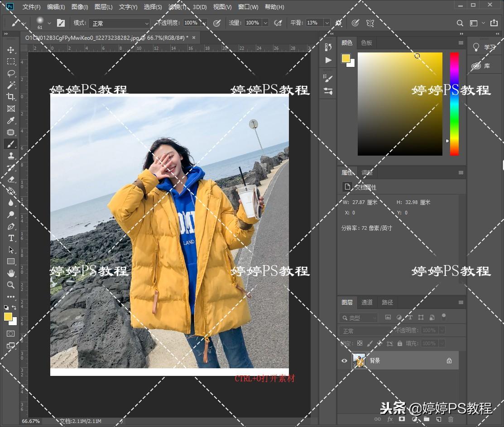Screen dimensions: 504x427
Task: Select the Zoom tool
Action: tap(11, 285)
